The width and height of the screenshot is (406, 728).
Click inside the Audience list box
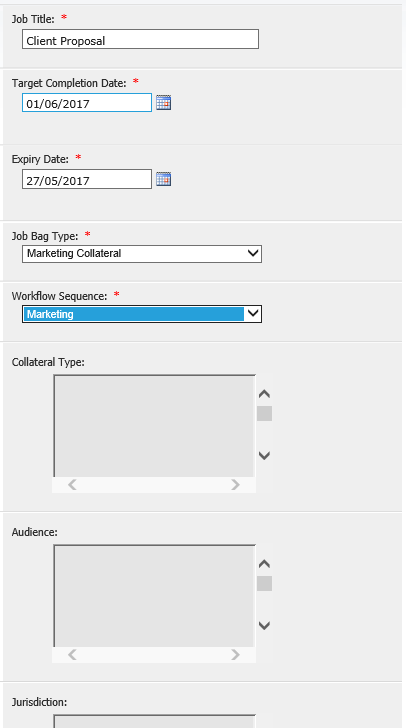click(154, 596)
